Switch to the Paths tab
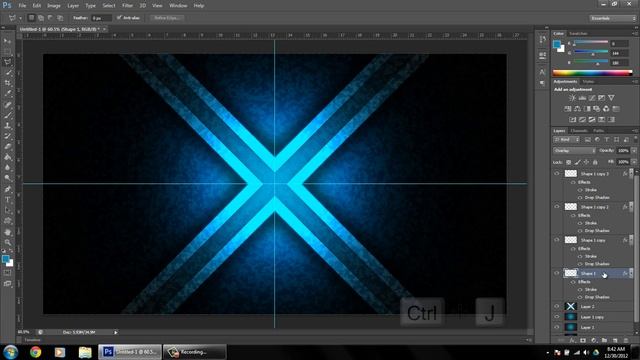 tap(598, 131)
